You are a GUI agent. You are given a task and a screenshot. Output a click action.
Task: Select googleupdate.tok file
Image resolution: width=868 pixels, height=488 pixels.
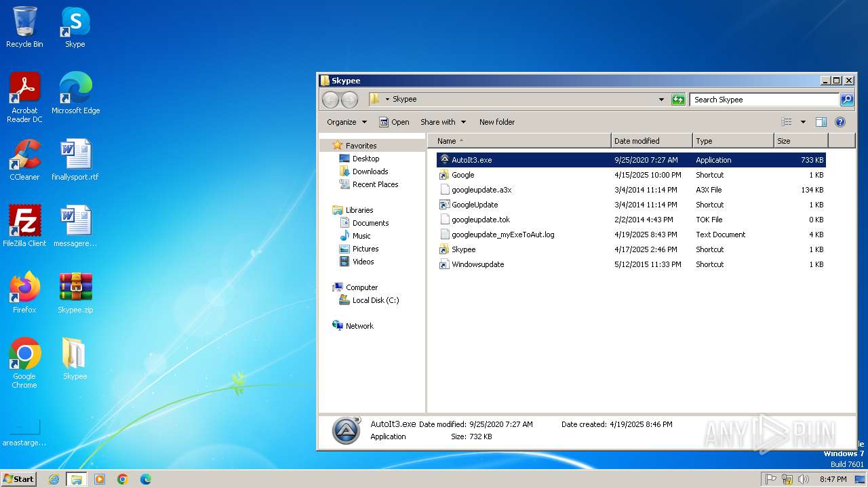click(631, 220)
